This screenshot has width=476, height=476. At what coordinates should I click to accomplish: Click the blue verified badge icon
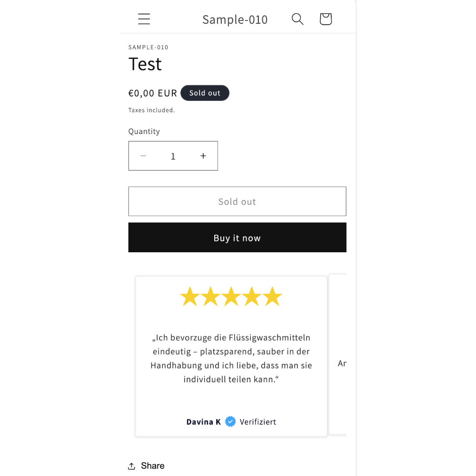tap(230, 421)
